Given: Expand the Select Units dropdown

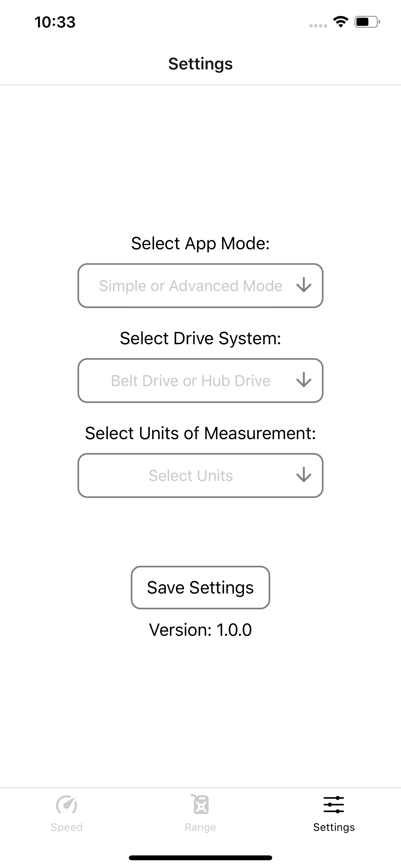Looking at the screenshot, I should (191, 475).
